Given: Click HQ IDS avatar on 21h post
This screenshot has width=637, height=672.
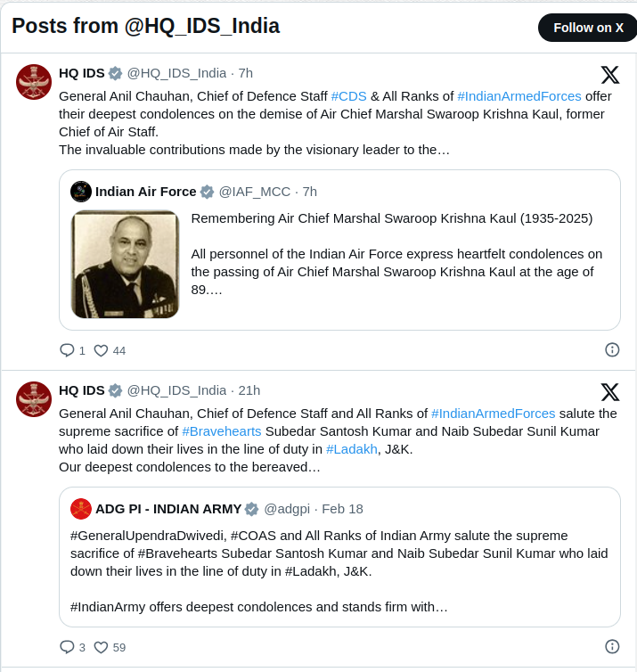Looking at the screenshot, I should (34, 399).
